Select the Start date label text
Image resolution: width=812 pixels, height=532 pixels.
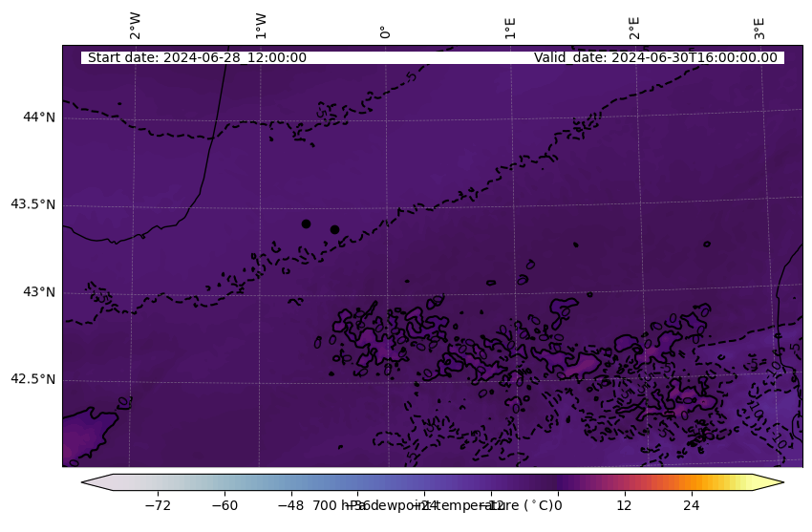click(x=197, y=57)
